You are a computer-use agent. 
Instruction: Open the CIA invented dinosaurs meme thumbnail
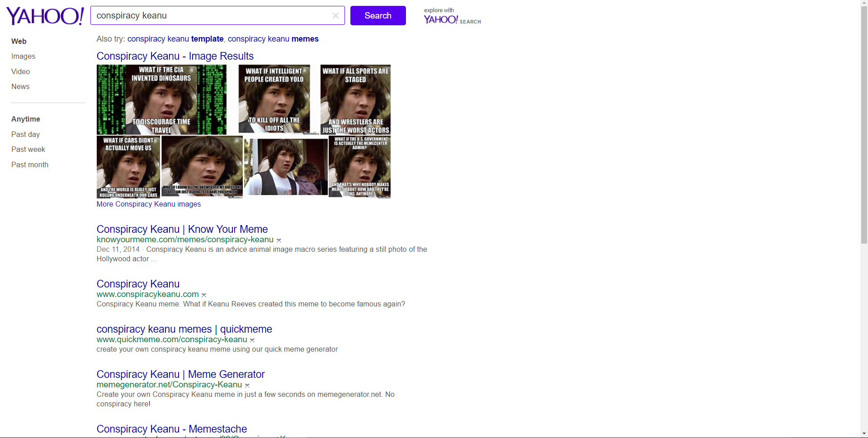coord(161,99)
